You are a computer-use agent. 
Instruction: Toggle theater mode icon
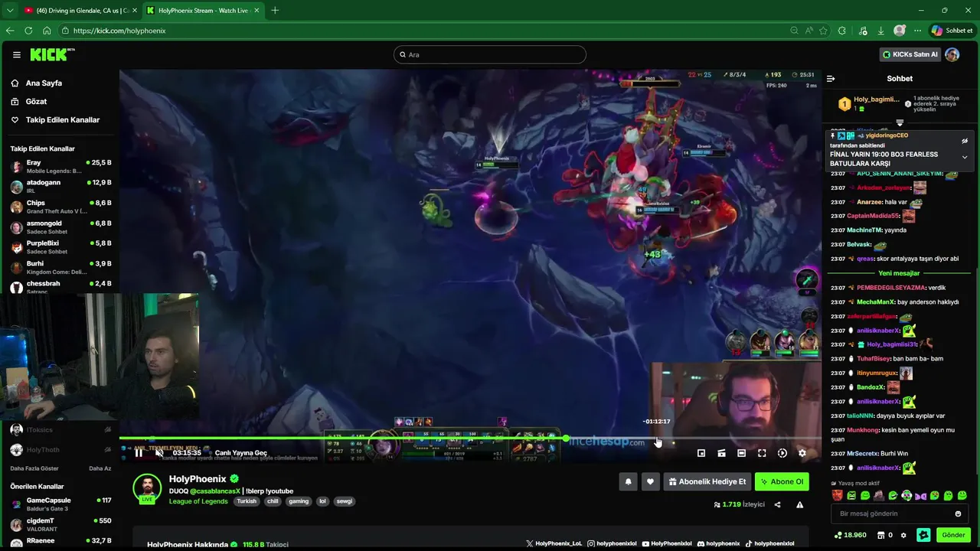[x=741, y=453]
